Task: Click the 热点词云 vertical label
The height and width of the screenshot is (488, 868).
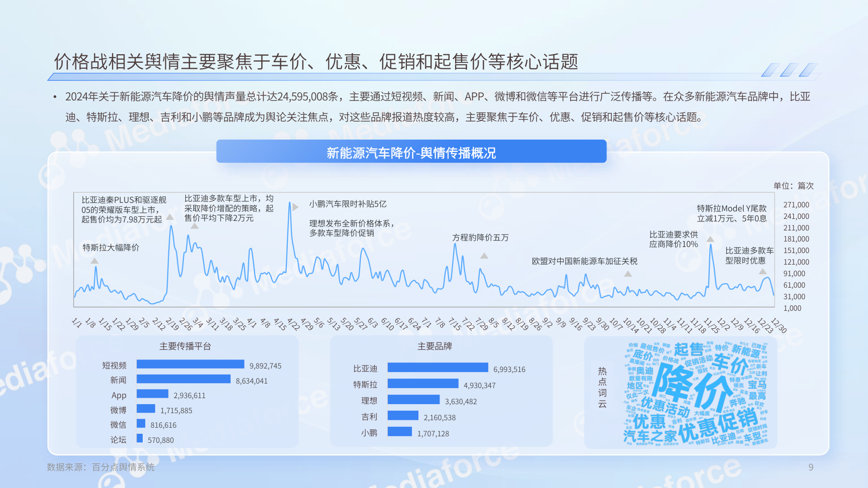Action: click(602, 387)
